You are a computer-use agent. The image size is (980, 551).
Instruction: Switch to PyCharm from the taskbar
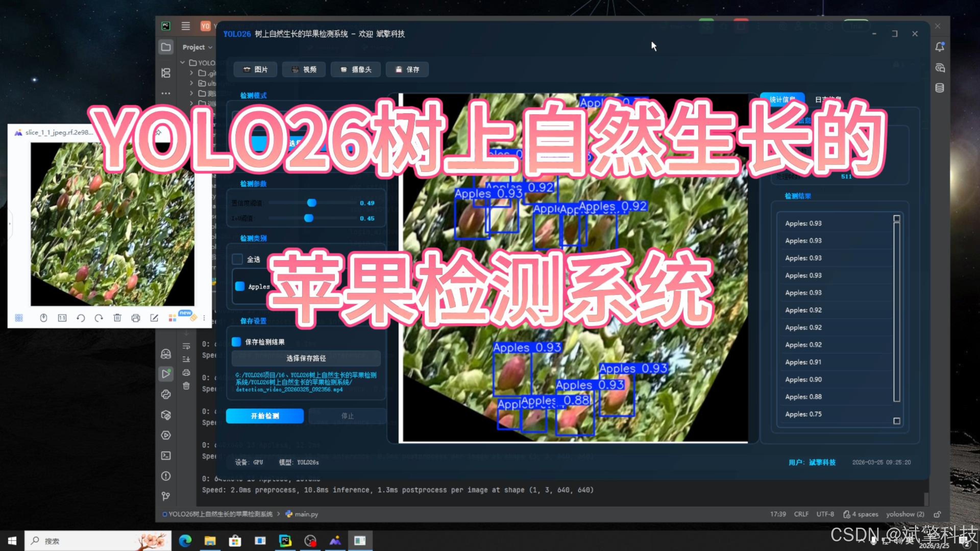coord(285,540)
